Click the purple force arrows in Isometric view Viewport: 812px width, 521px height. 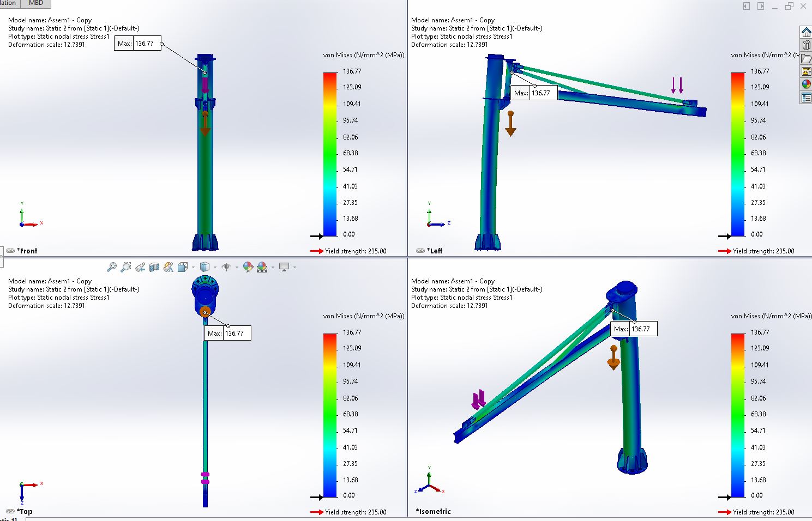[x=479, y=399]
